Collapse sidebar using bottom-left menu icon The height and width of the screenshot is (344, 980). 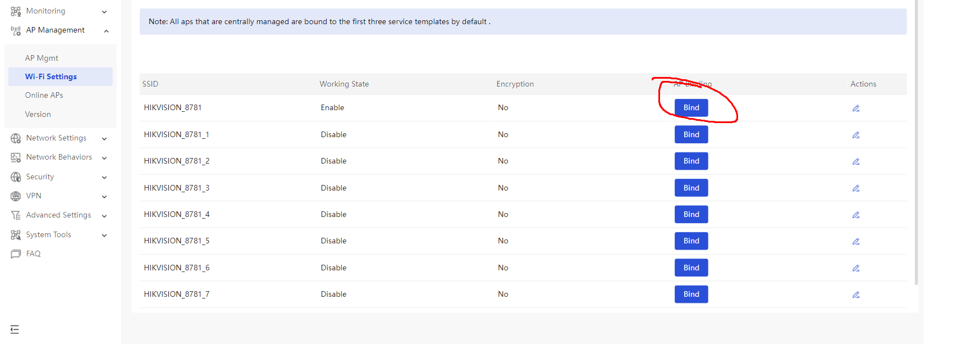[15, 329]
